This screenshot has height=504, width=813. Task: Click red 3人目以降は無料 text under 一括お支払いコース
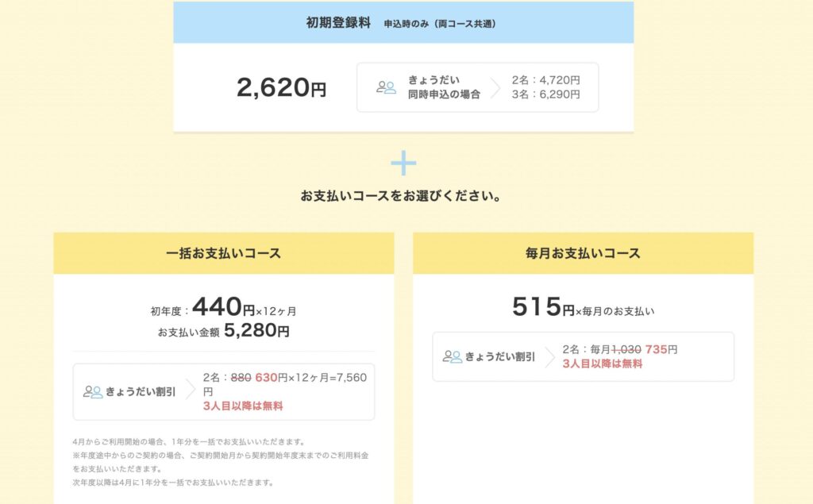[243, 406]
